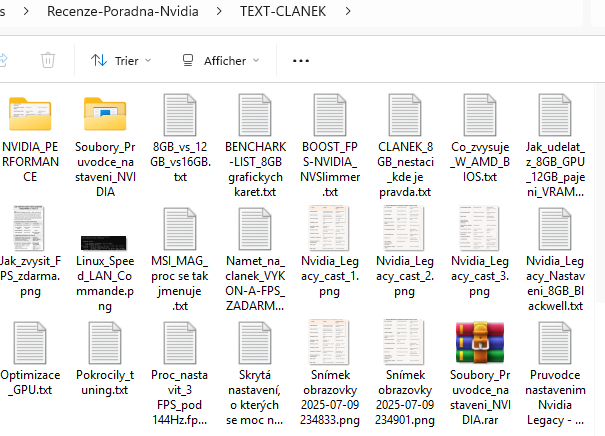This screenshot has height=436, width=605.
Task: Open the Afficher view dropdown
Action: tap(220, 61)
